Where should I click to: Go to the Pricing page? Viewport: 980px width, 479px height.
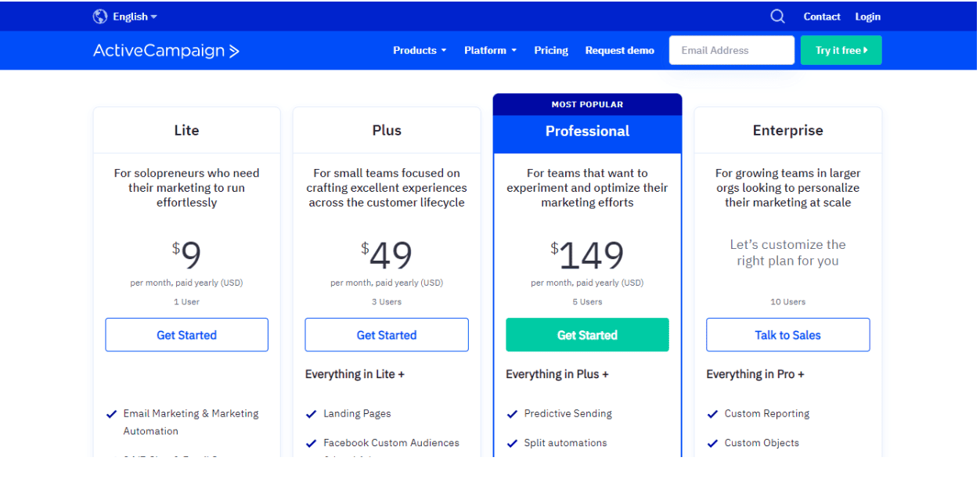point(551,50)
